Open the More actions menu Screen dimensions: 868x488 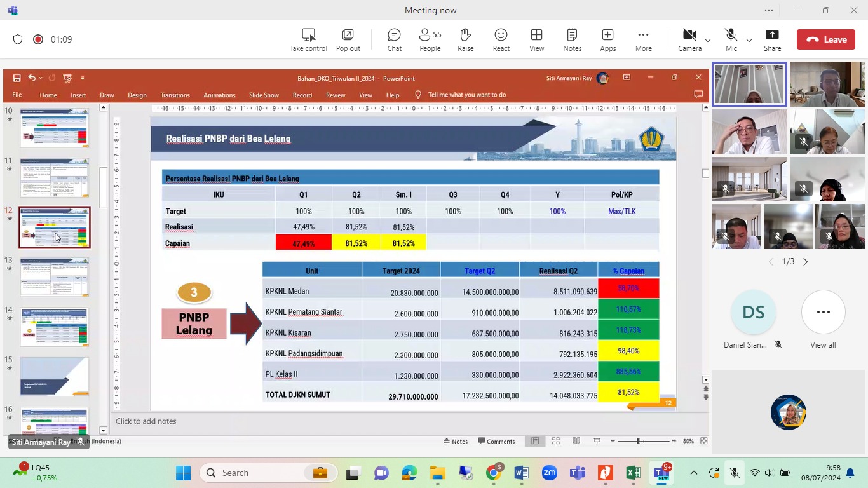tap(643, 39)
